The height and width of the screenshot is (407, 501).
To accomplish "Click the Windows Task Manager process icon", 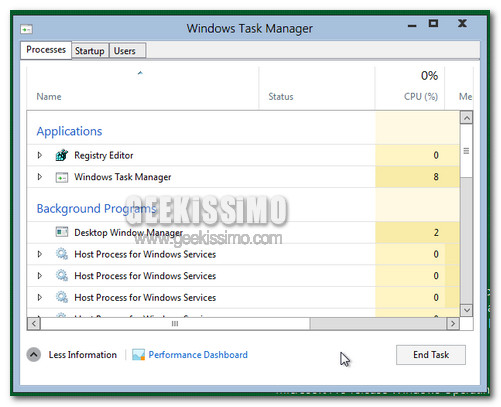I will coord(62,177).
